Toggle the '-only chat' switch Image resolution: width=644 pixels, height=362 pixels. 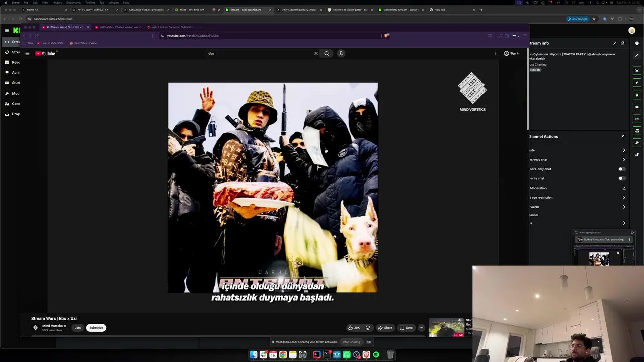[x=622, y=178]
